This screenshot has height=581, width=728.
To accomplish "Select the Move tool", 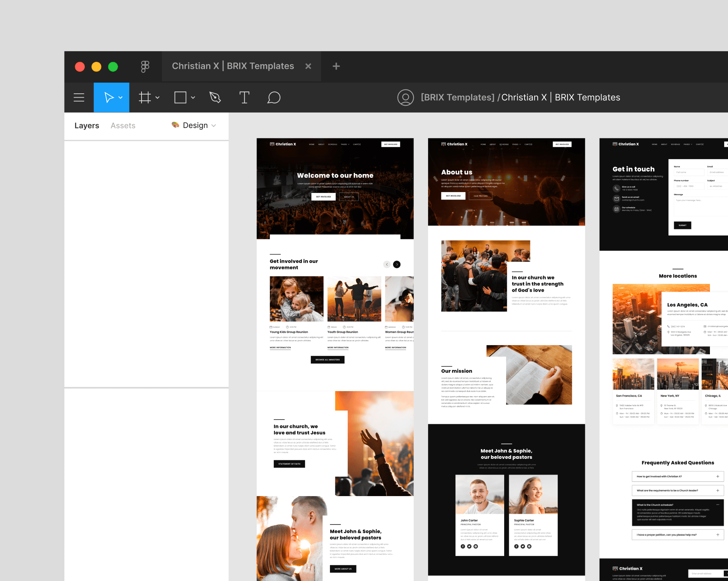I will (110, 97).
